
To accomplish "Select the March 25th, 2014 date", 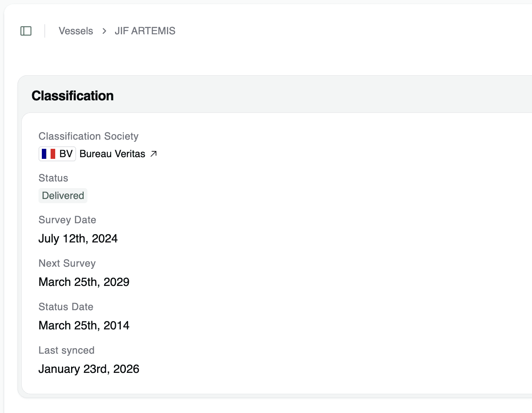I will point(84,326).
